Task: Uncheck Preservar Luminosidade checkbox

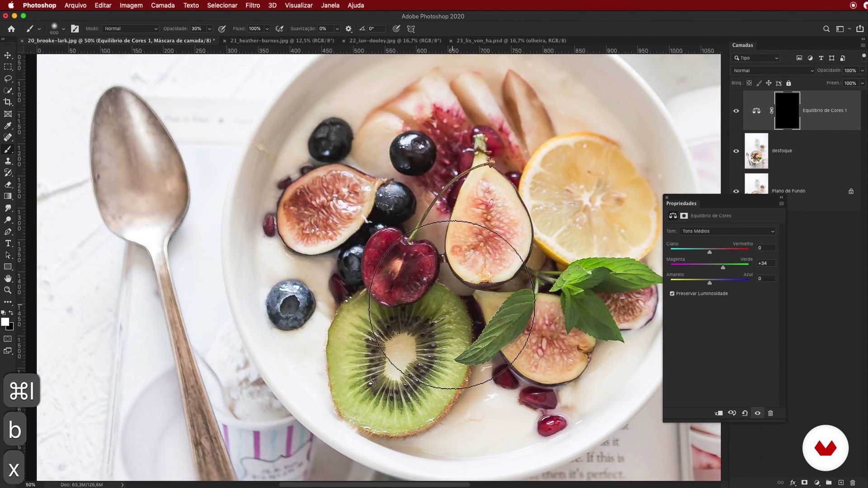Action: pyautogui.click(x=672, y=294)
